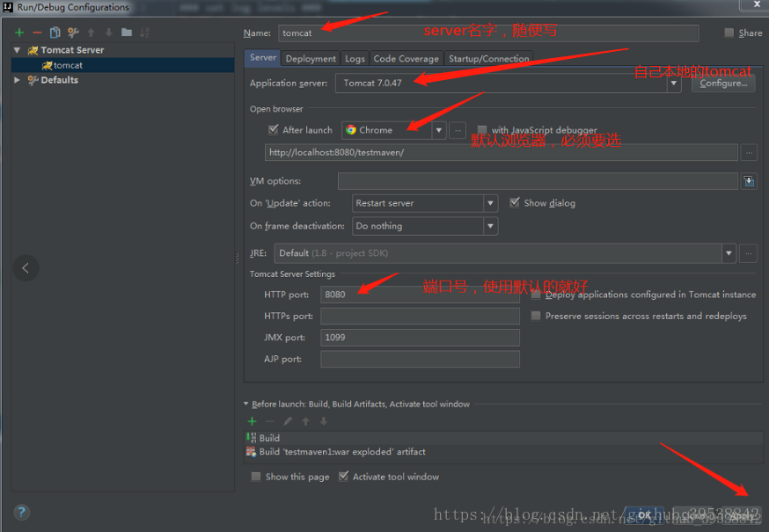This screenshot has width=769, height=532.
Task: Enable Preserve sessions across restarts and redeploys
Action: [536, 316]
